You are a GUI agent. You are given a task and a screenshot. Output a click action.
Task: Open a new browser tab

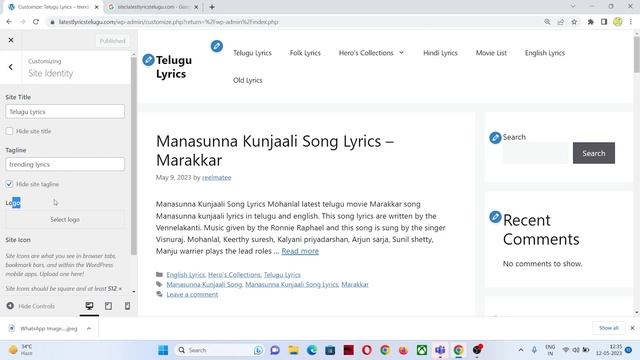click(x=212, y=7)
